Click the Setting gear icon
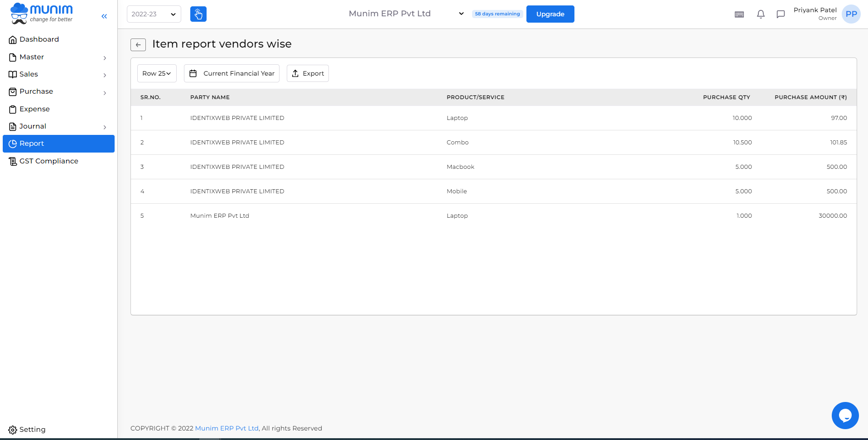This screenshot has height=440, width=868. click(13, 430)
